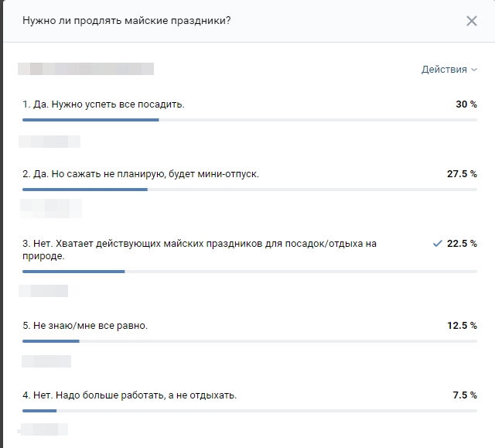Click the 27.5 % result label
This screenshot has height=448, width=495.
click(x=462, y=174)
